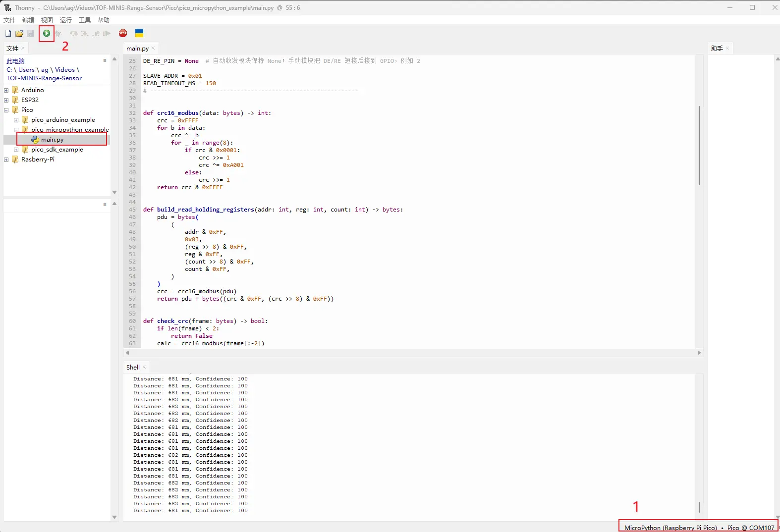Click the debug bug icon in toolbar

pos(58,33)
